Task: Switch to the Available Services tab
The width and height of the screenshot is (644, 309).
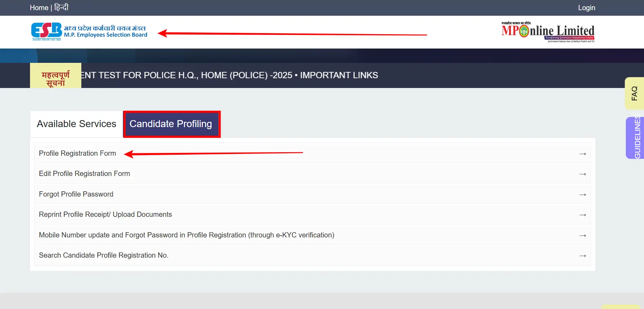Action: [76, 124]
